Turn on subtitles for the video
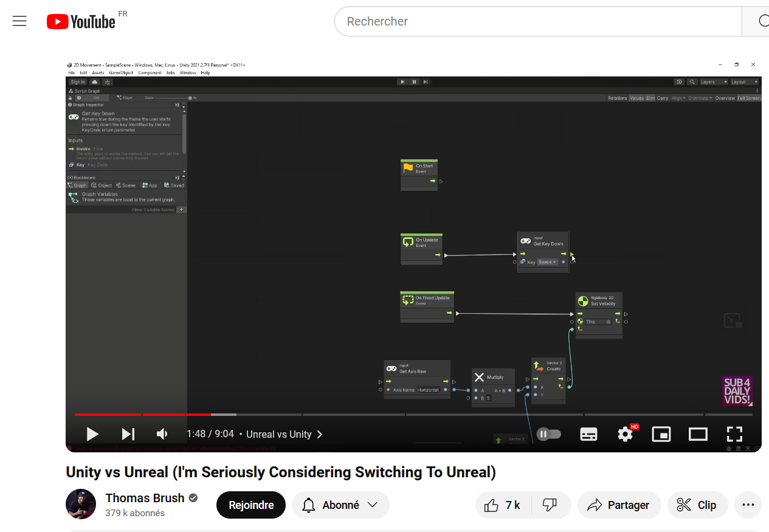 point(588,434)
